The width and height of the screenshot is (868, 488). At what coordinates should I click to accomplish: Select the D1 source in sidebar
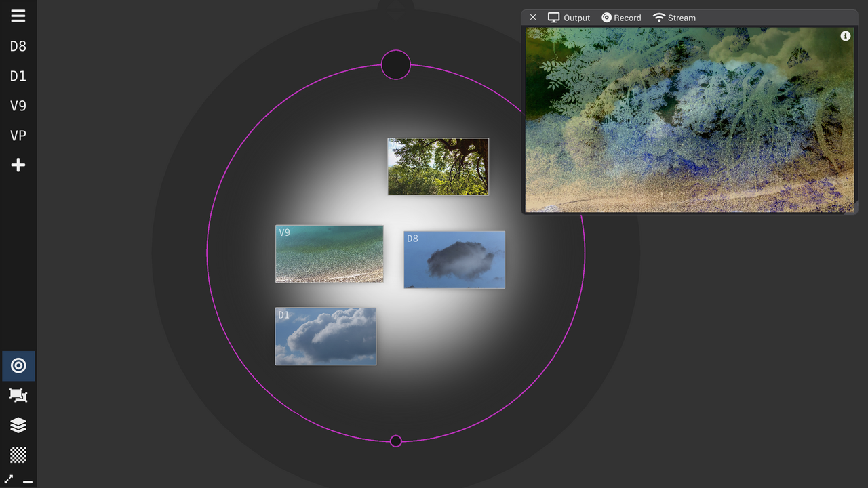pyautogui.click(x=18, y=76)
